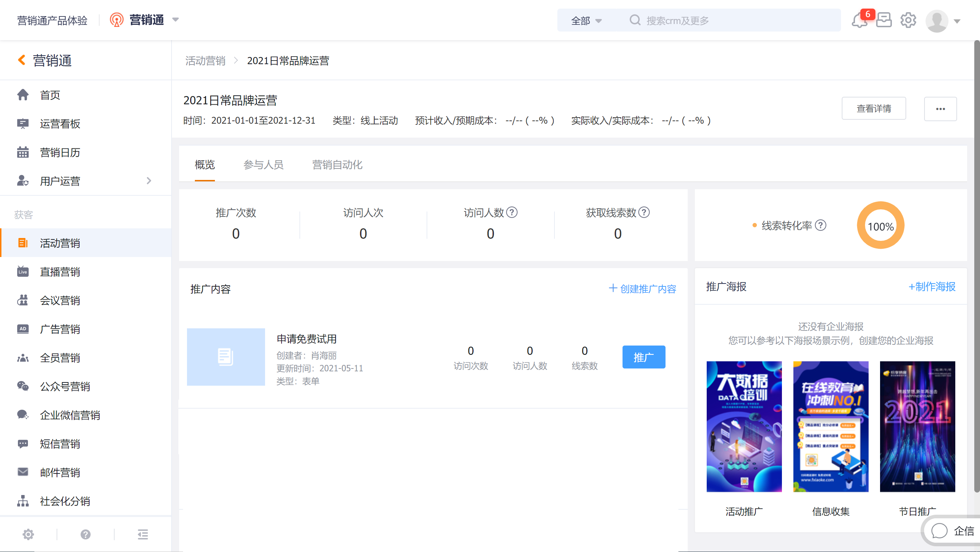
Task: Open the 活动推广 poster thumbnail
Action: point(744,427)
